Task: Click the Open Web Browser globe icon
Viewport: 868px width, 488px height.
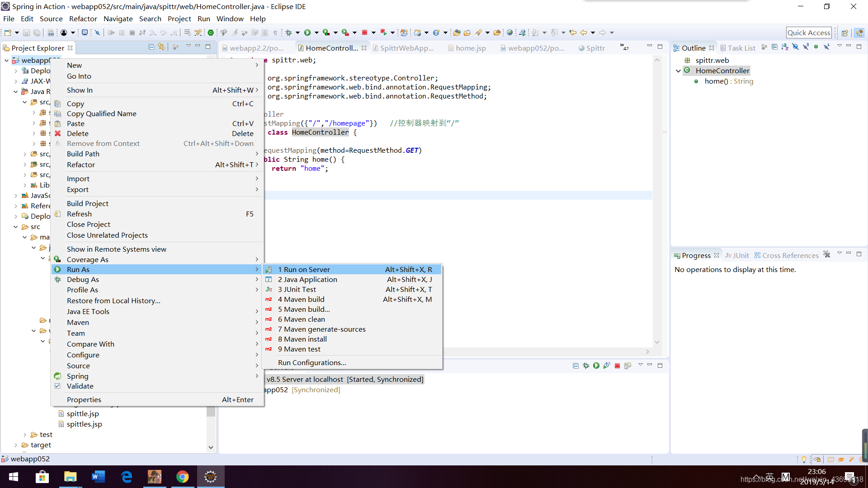Action: [510, 33]
